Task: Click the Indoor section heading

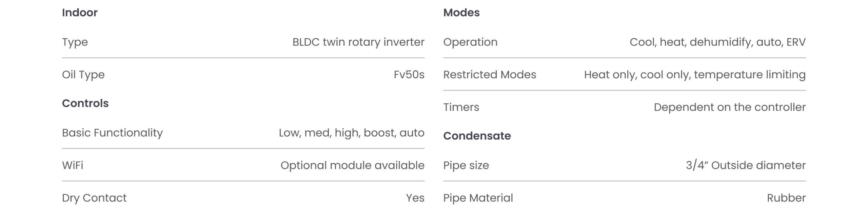Action: [80, 13]
